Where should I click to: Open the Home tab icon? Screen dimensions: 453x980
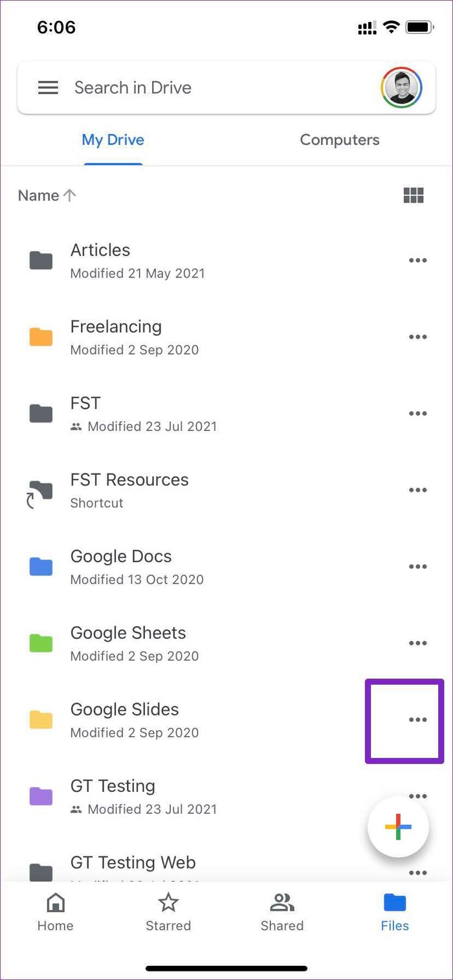click(x=55, y=902)
